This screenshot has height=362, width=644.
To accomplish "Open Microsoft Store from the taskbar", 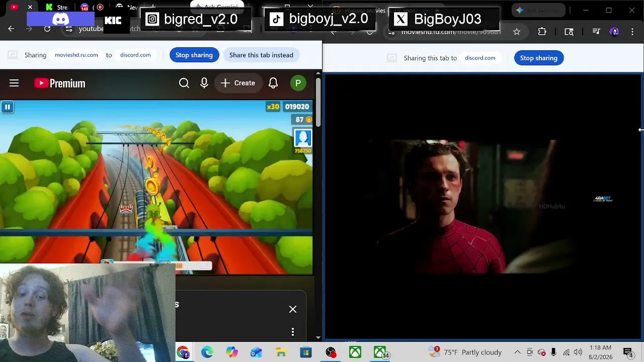I will click(x=306, y=352).
